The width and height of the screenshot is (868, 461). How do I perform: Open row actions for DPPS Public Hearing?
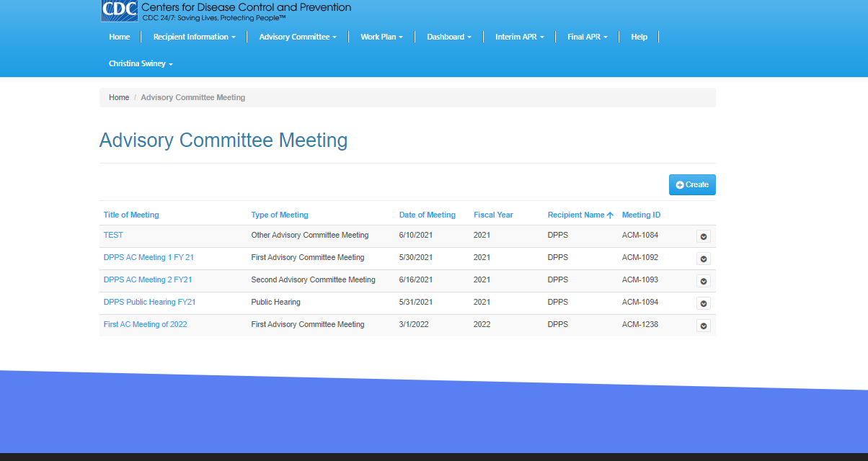point(704,303)
